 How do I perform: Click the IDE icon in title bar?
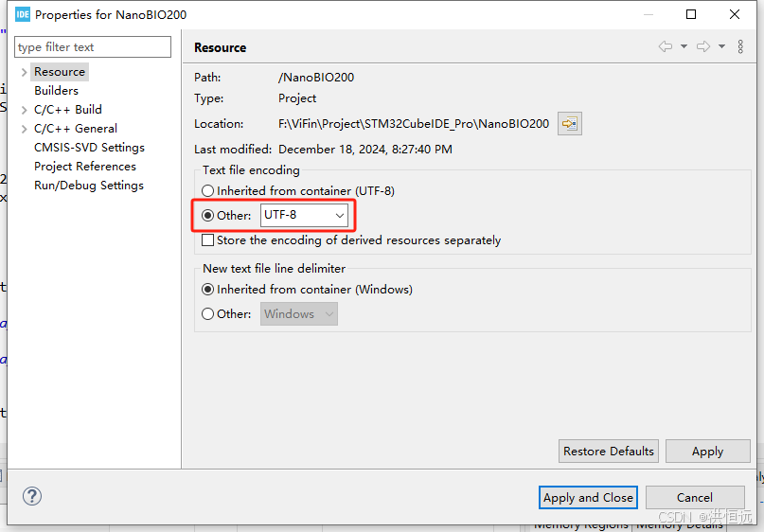click(x=23, y=14)
